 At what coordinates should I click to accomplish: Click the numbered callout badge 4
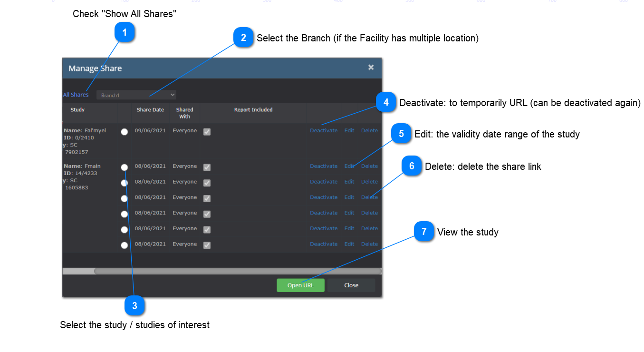pos(386,102)
